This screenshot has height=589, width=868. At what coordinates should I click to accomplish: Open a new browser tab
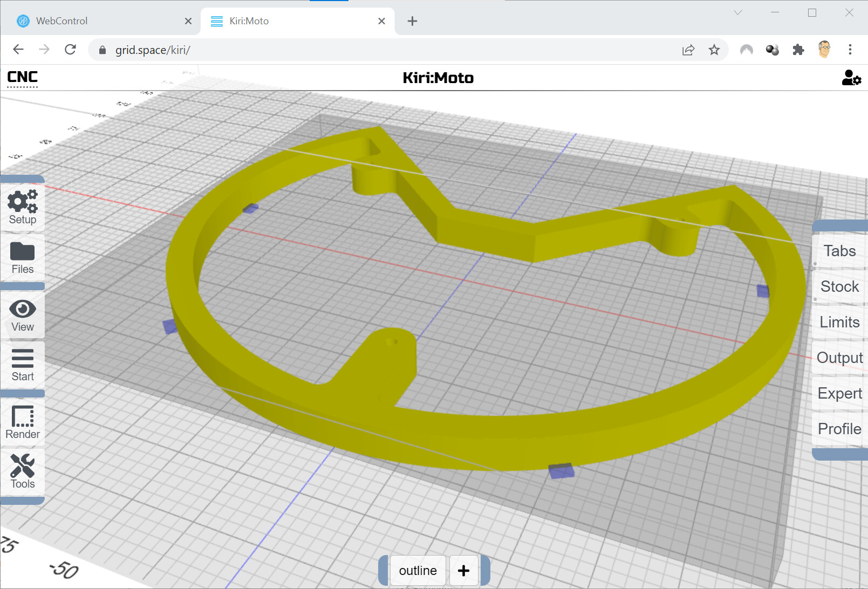412,21
